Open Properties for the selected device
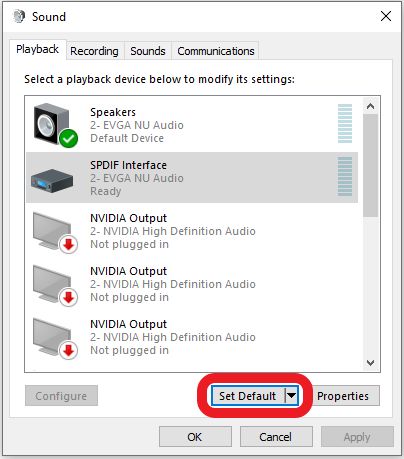 [x=343, y=396]
